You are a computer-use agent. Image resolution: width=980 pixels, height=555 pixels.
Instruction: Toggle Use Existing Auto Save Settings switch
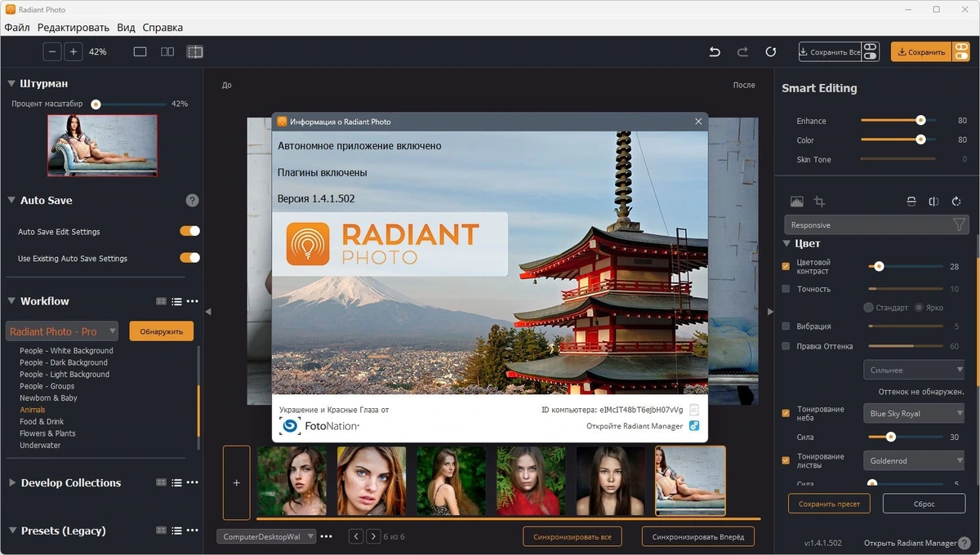pyautogui.click(x=189, y=258)
